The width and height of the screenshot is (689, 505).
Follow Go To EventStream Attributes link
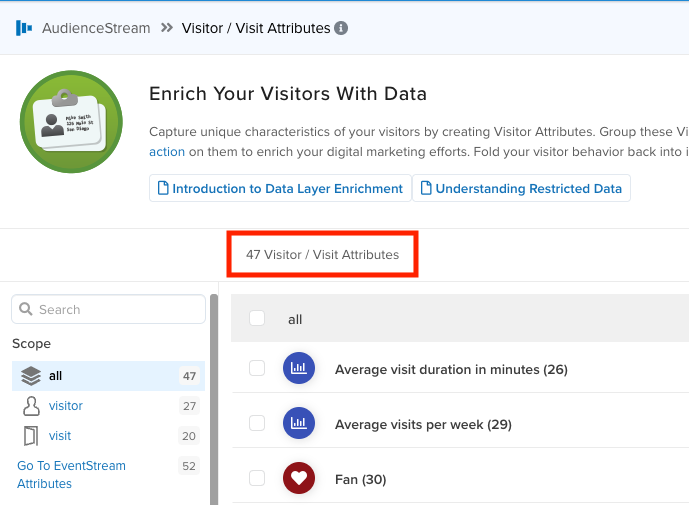[x=71, y=474]
